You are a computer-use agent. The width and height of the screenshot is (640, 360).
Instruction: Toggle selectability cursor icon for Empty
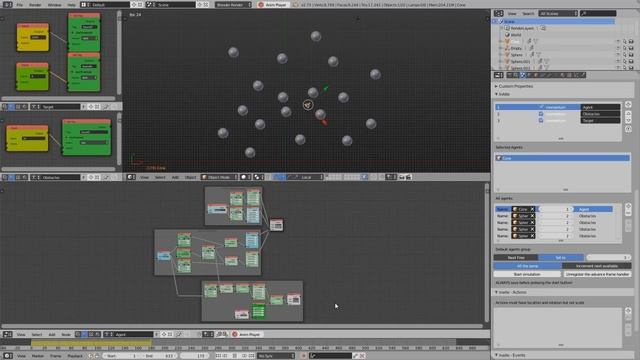point(624,48)
